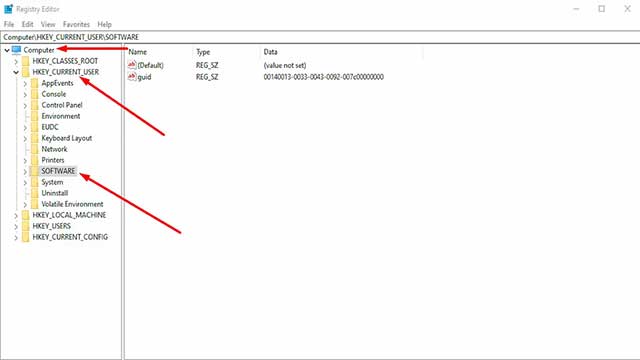Screen dimensions: 640x360
Task: Select the guid value name
Action: [x=144, y=77]
